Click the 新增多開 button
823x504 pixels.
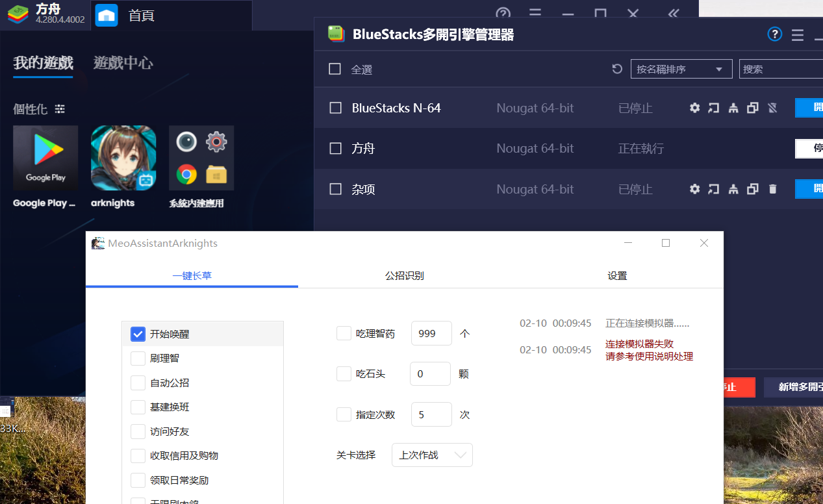tap(800, 387)
